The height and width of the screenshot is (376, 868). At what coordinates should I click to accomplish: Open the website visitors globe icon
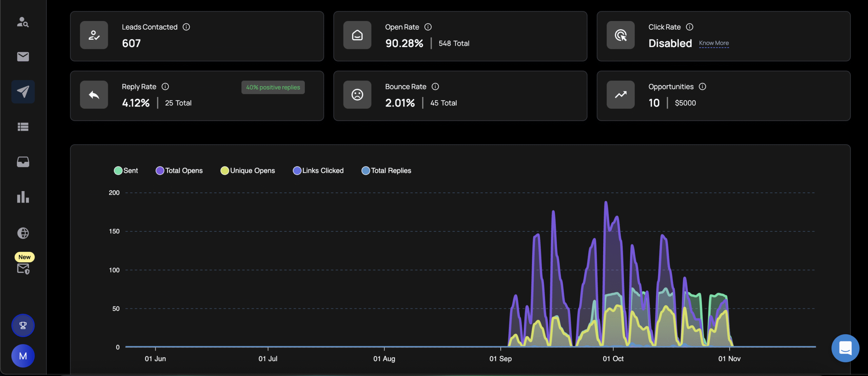[x=23, y=233]
